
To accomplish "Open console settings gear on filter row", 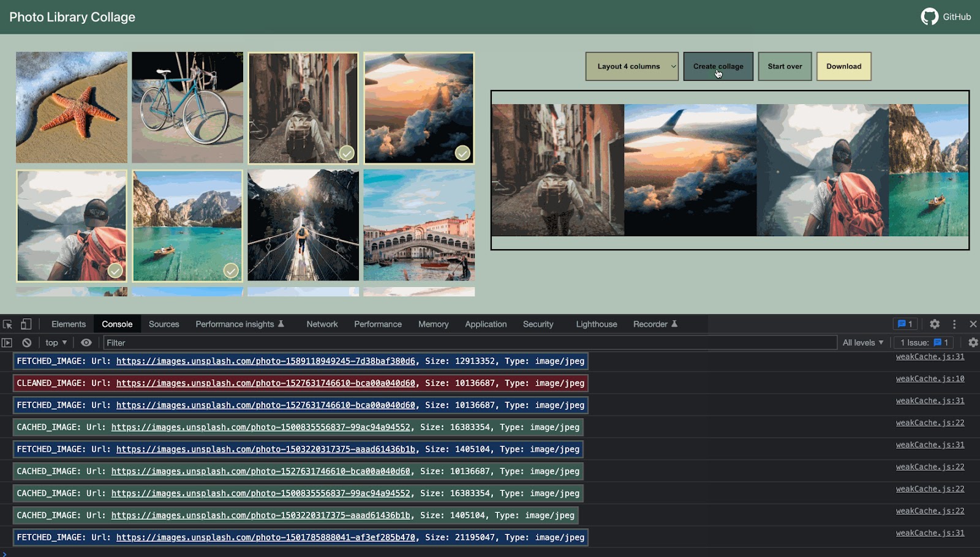I will 973,343.
